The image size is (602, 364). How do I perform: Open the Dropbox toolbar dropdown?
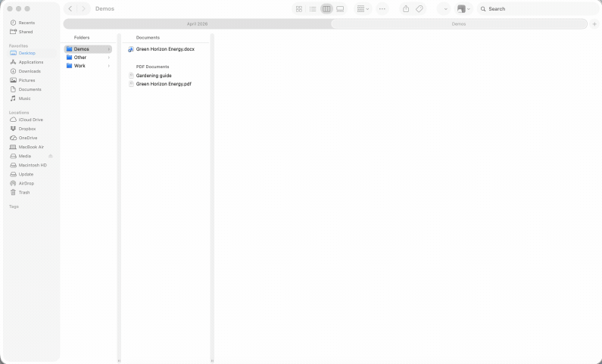(463, 9)
